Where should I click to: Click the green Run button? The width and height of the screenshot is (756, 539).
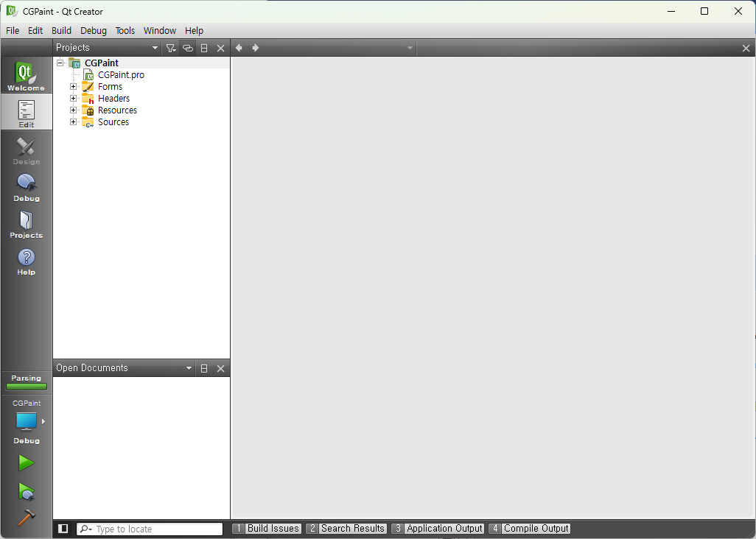click(x=26, y=463)
